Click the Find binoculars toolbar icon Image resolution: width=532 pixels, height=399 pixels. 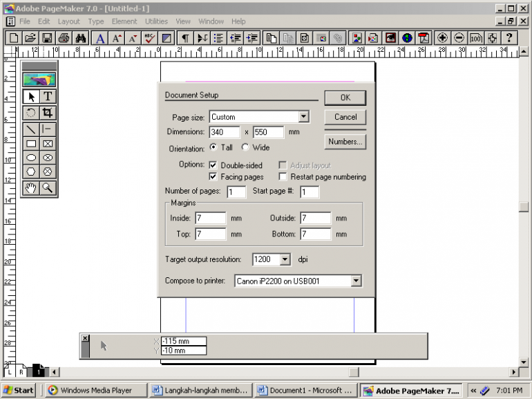(80, 38)
